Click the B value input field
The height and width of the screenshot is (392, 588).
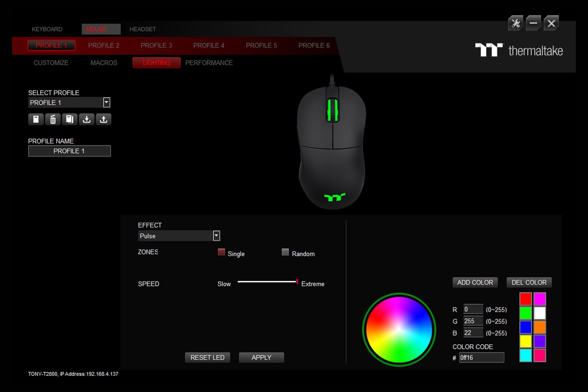[x=473, y=332]
